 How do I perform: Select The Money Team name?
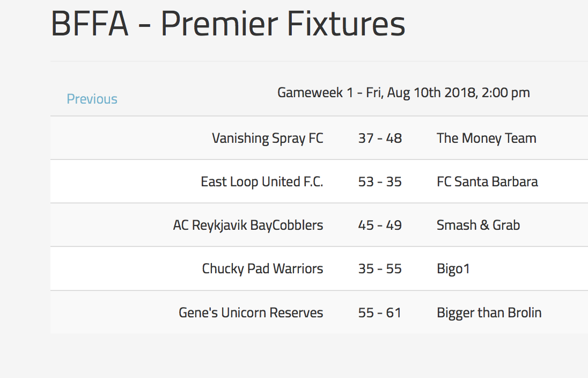click(487, 138)
